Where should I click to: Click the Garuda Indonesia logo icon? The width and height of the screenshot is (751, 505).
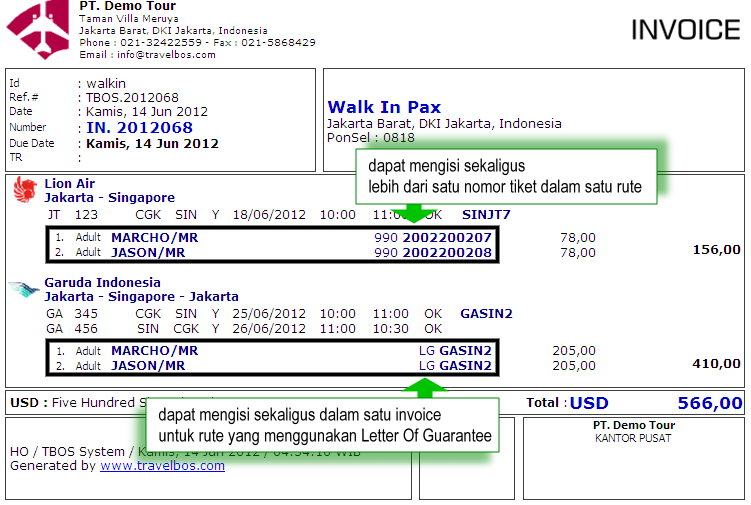point(24,289)
